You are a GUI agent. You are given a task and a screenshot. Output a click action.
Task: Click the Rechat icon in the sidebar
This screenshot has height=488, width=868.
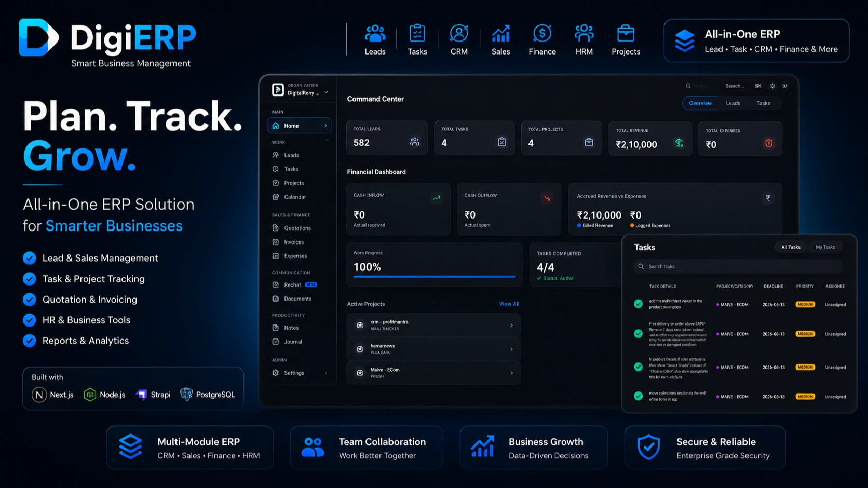[276, 285]
